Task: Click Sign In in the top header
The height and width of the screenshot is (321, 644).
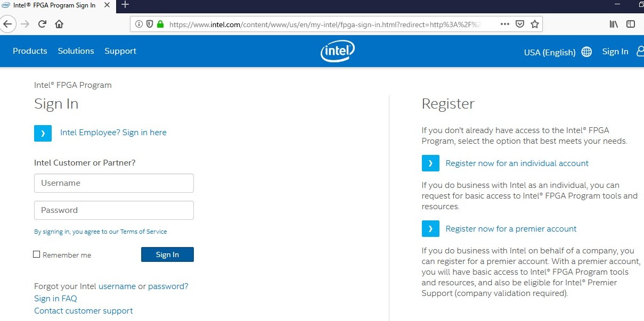Action: tap(615, 52)
